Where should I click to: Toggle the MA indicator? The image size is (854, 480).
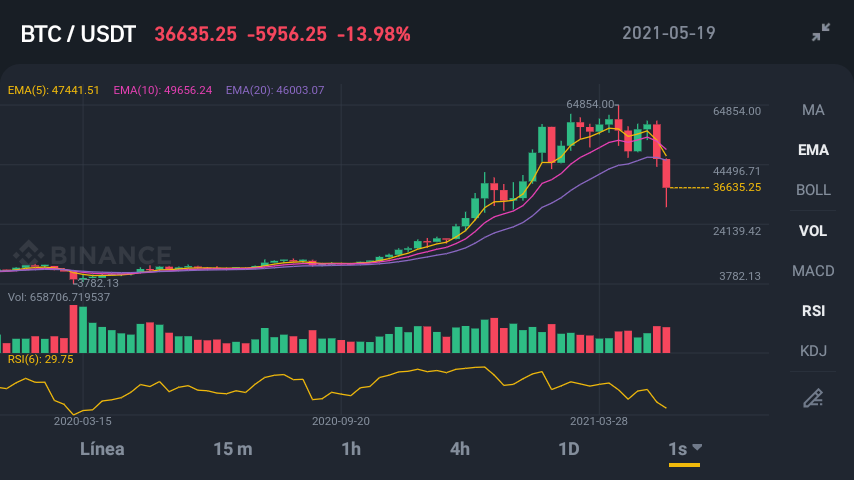pyautogui.click(x=813, y=110)
